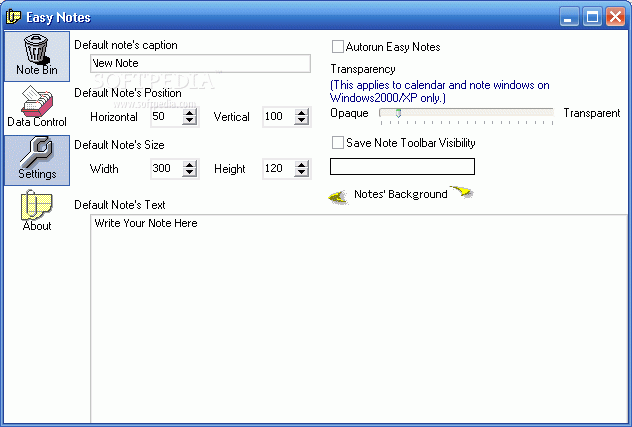Decrease the default note Height
The height and width of the screenshot is (427, 632).
click(301, 173)
